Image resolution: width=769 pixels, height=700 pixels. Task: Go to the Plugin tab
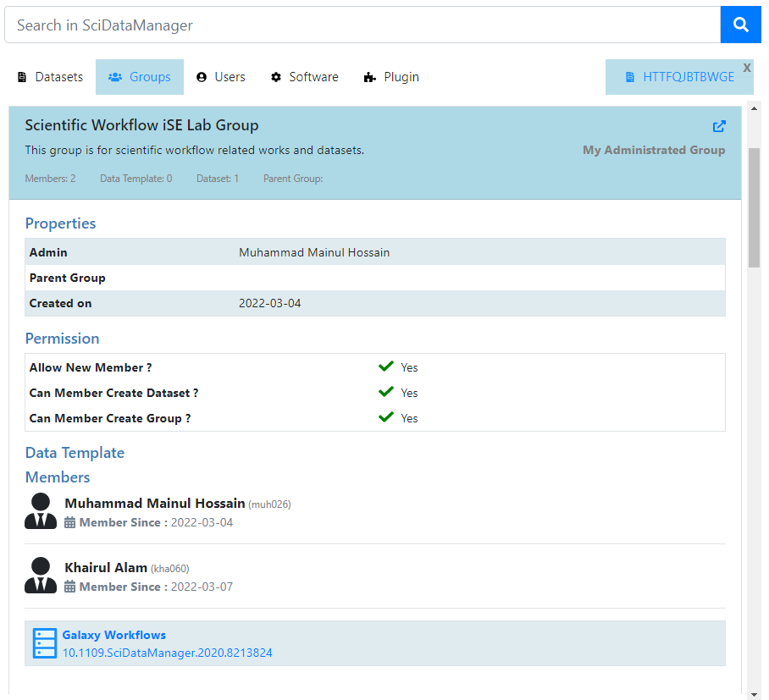[391, 77]
